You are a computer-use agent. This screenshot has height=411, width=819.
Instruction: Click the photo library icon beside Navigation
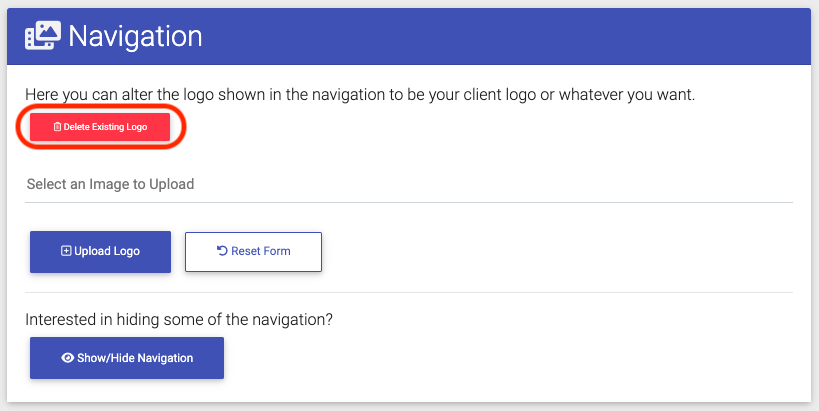(x=43, y=36)
